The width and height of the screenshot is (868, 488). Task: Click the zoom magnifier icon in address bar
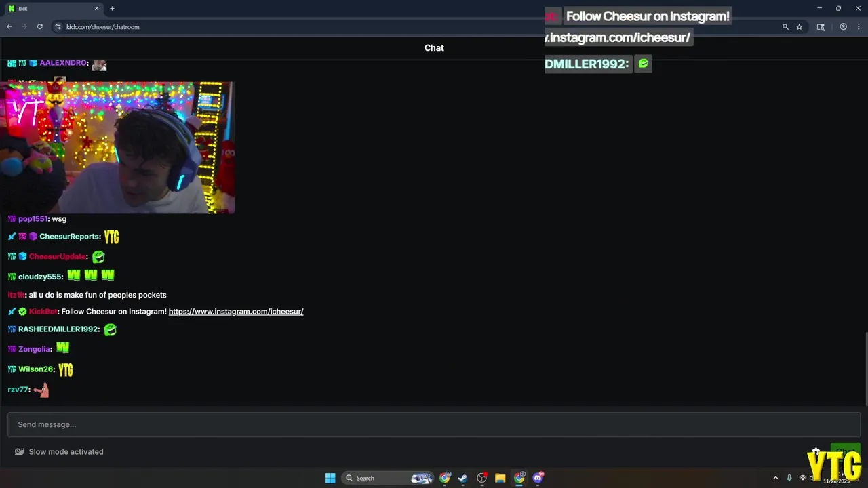click(x=785, y=27)
